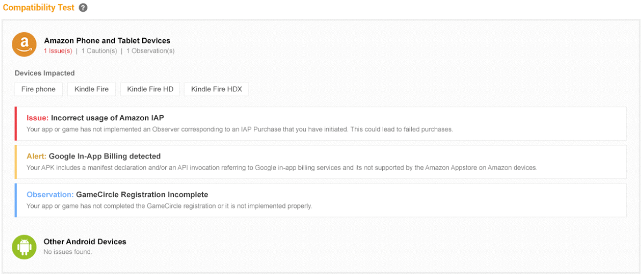
Task: Select the Fire phone device tag
Action: click(39, 89)
